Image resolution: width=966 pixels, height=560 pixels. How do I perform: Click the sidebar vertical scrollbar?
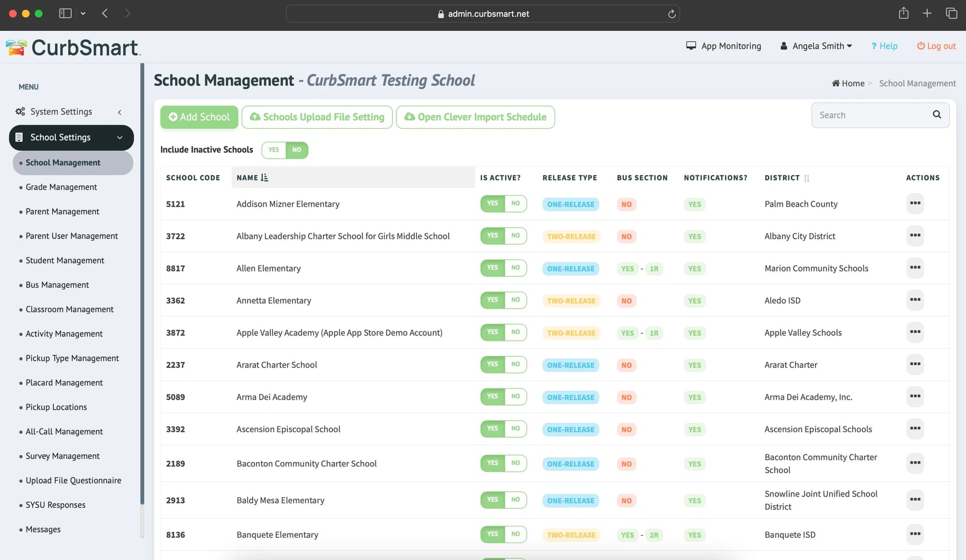142,283
